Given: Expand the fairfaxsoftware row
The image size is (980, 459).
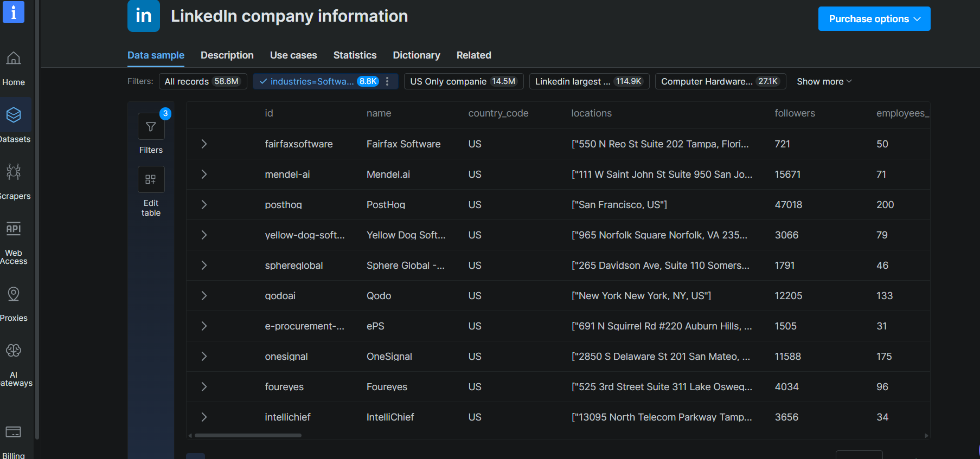Looking at the screenshot, I should pos(204,144).
